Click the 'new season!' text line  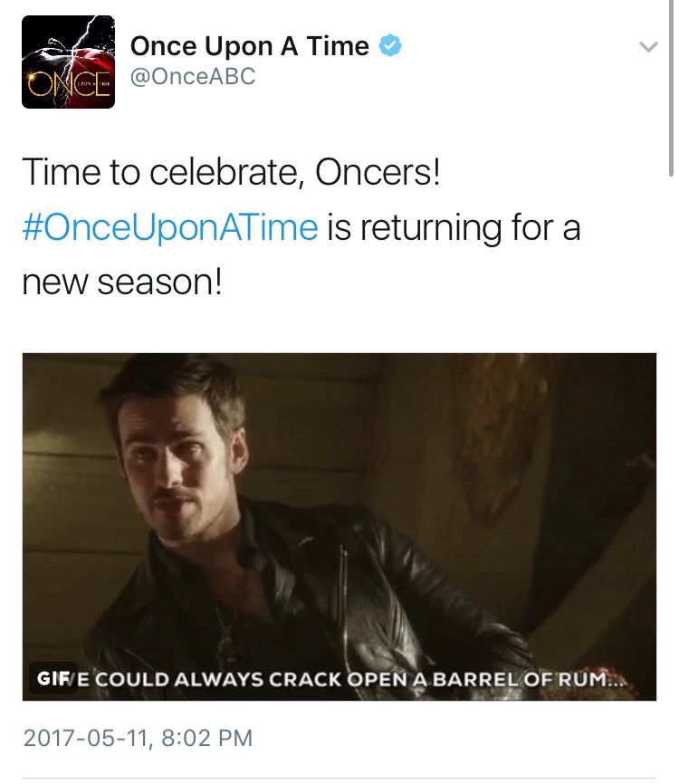click(x=122, y=282)
